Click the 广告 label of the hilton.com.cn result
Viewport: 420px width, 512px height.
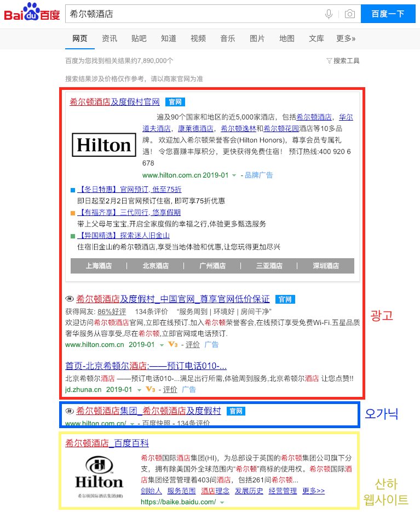coord(211,345)
